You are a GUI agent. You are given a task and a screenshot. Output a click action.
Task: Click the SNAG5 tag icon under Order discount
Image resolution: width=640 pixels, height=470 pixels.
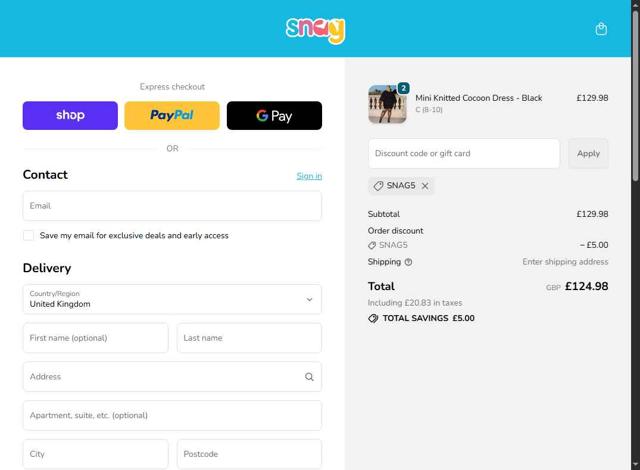point(372,246)
